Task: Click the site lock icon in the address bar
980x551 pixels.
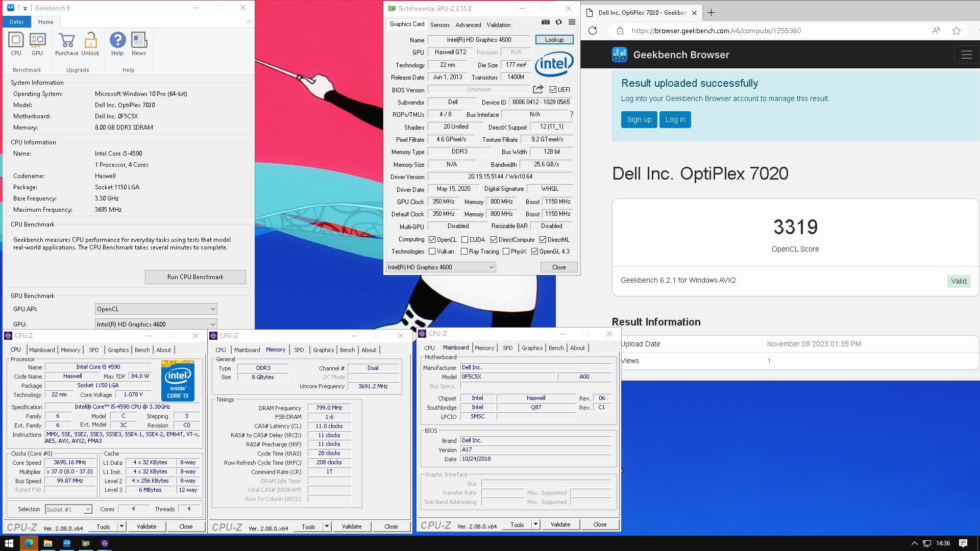Action: pos(620,31)
